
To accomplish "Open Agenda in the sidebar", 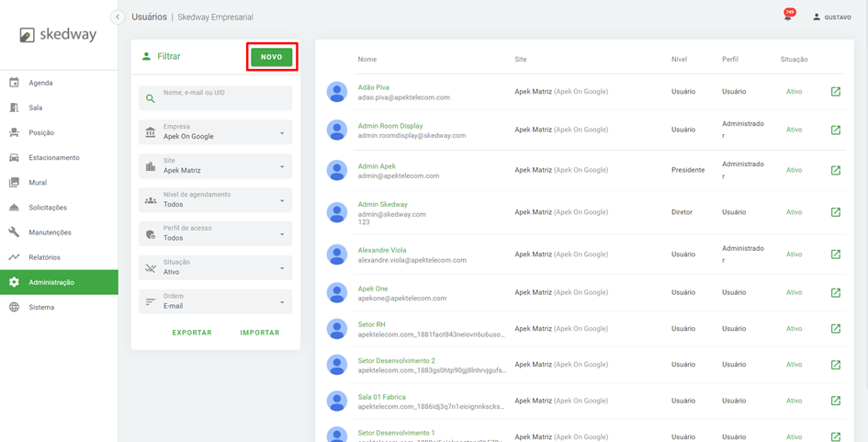I will pos(40,83).
